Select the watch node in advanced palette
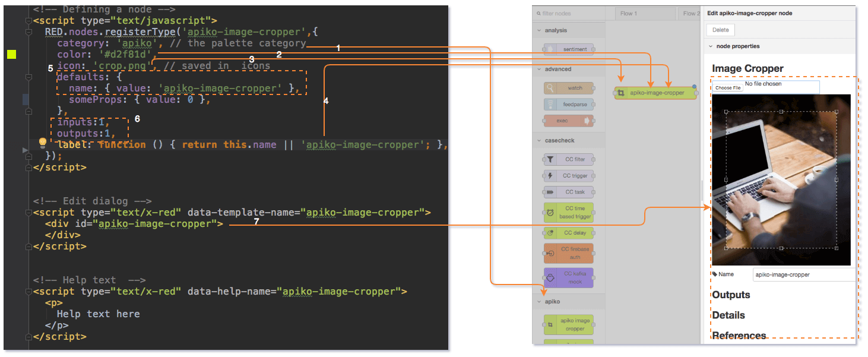Viewport: 868px width, 357px height. [568, 87]
